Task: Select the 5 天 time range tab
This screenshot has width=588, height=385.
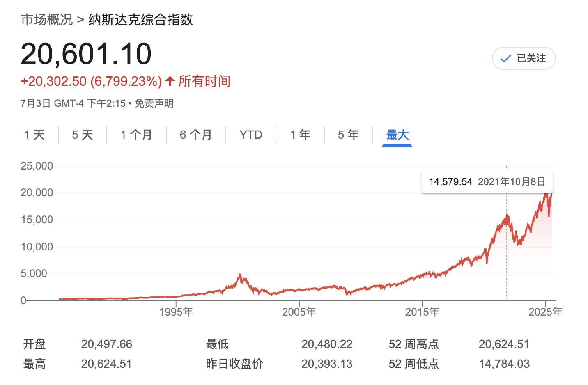Action: 83,135
